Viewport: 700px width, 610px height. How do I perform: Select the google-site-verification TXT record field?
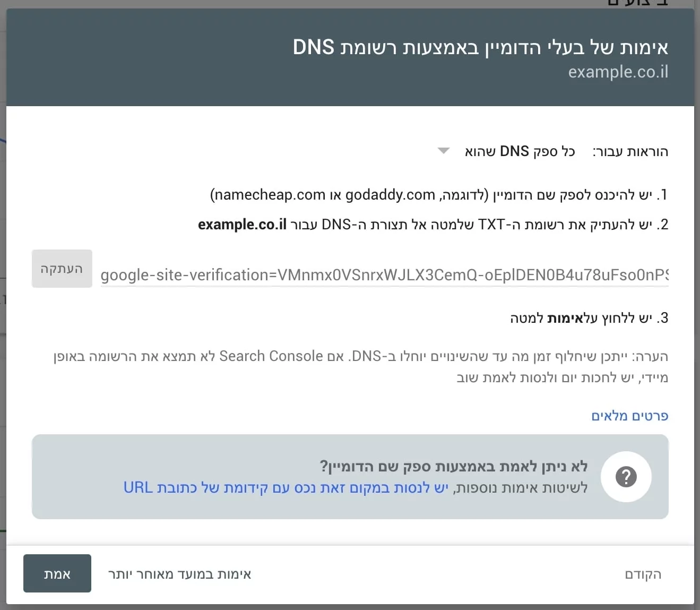385,275
